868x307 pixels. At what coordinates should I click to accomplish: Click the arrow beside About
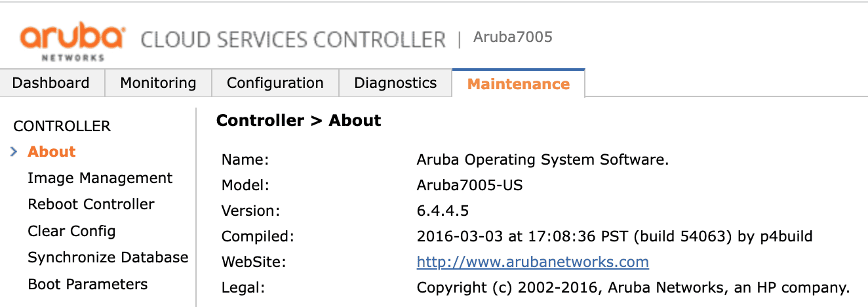[14, 152]
